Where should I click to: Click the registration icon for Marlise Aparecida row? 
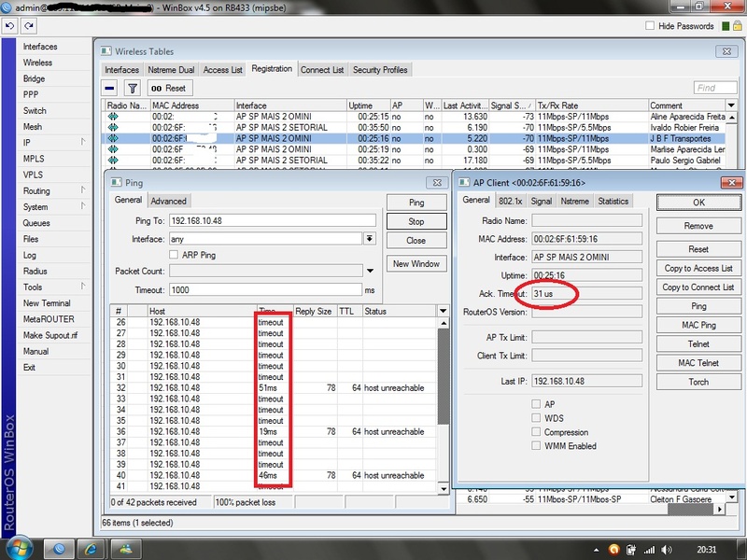coord(113,149)
